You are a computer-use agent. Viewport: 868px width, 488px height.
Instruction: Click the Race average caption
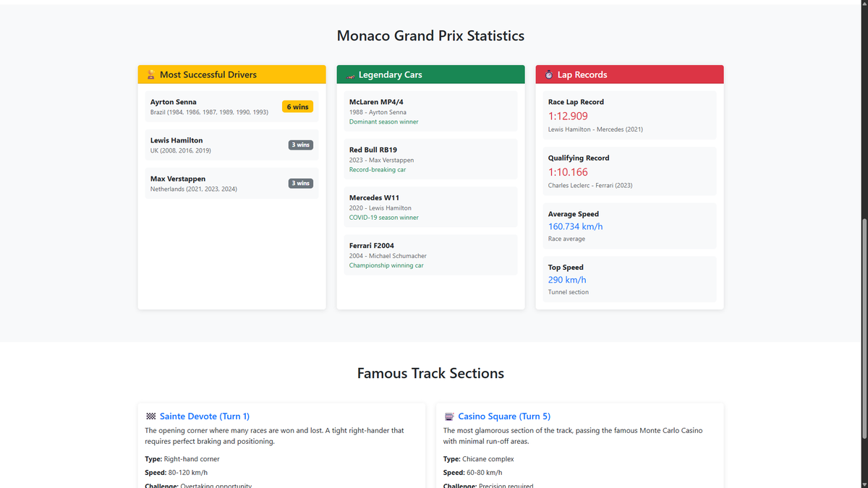(x=567, y=239)
